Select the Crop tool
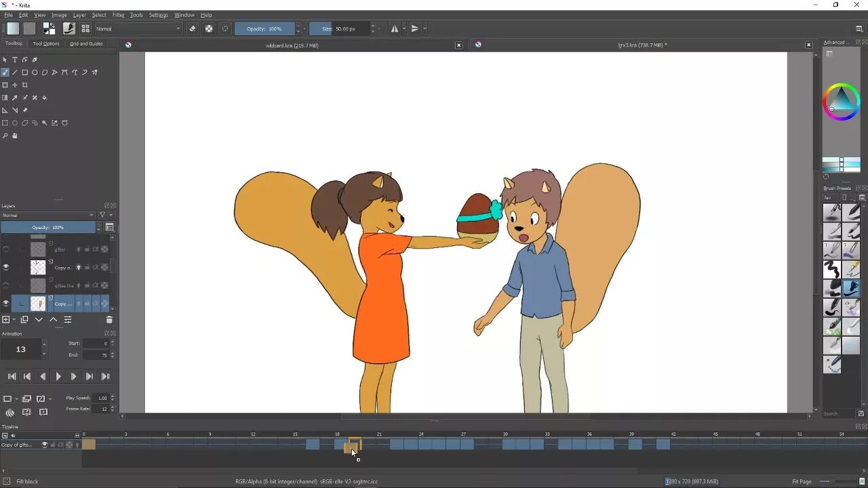Screen dimensions: 868x488 tap(25, 85)
